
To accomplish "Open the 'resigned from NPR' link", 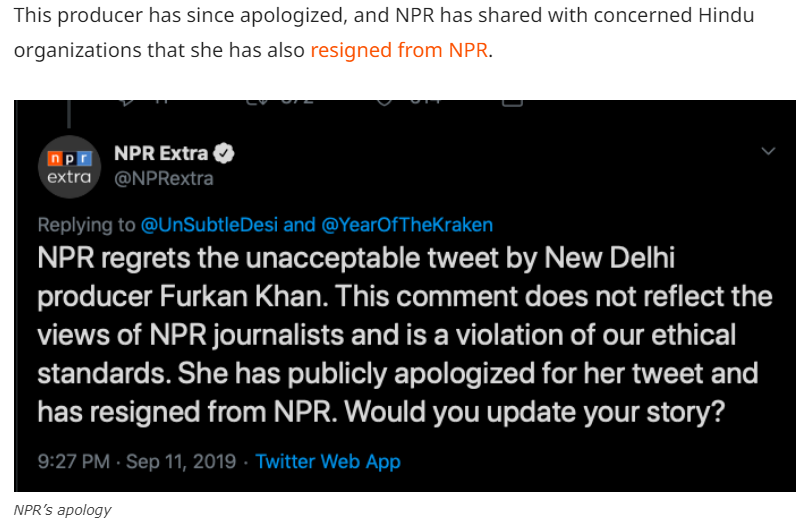I will tap(399, 50).
